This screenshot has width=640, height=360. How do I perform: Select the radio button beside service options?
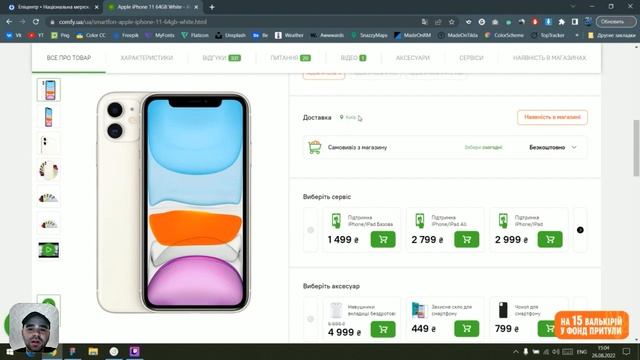[x=310, y=230]
